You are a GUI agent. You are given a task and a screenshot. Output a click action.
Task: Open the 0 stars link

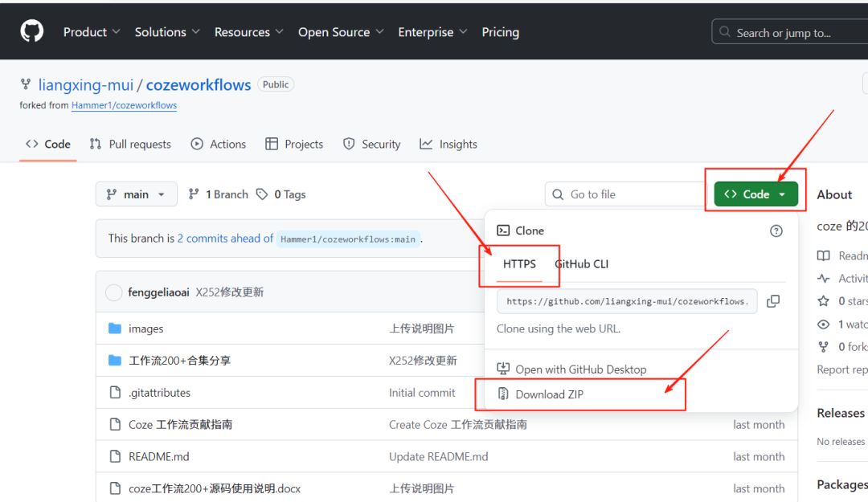pos(852,301)
